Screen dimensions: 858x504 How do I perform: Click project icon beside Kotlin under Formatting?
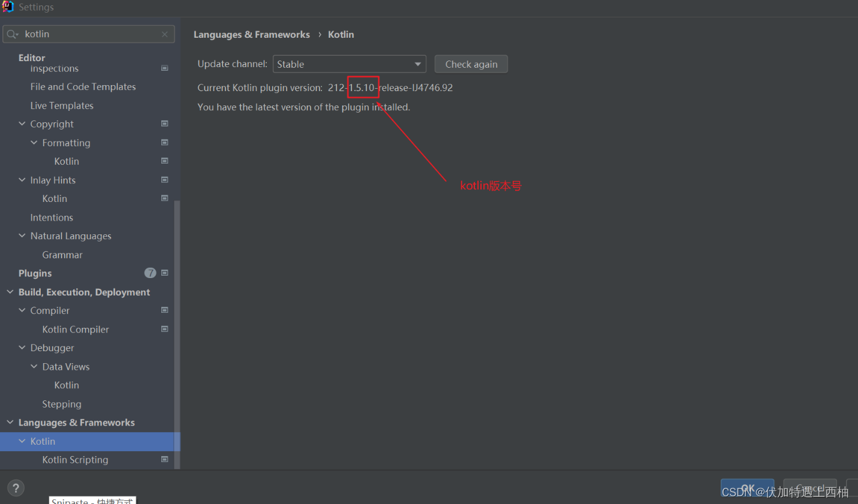(165, 161)
